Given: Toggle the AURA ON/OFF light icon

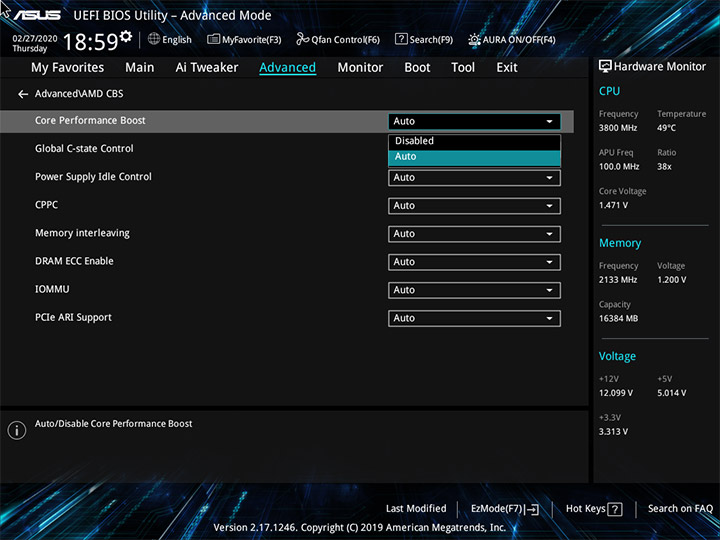Looking at the screenshot, I should (x=474, y=39).
